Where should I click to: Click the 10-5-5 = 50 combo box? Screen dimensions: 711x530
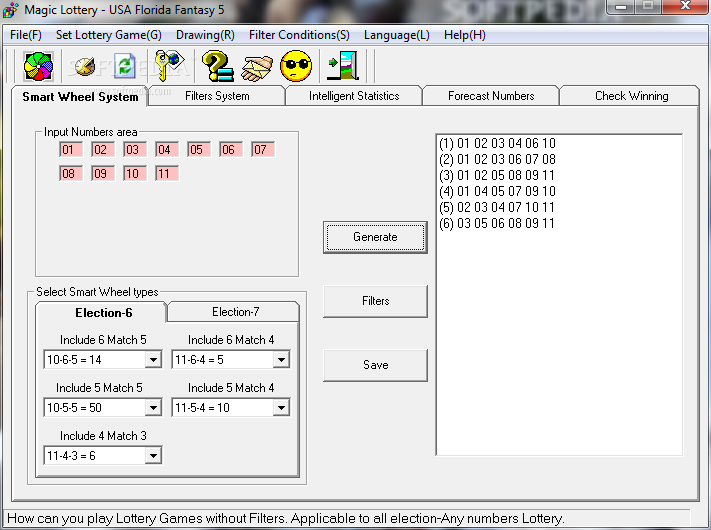(103, 408)
